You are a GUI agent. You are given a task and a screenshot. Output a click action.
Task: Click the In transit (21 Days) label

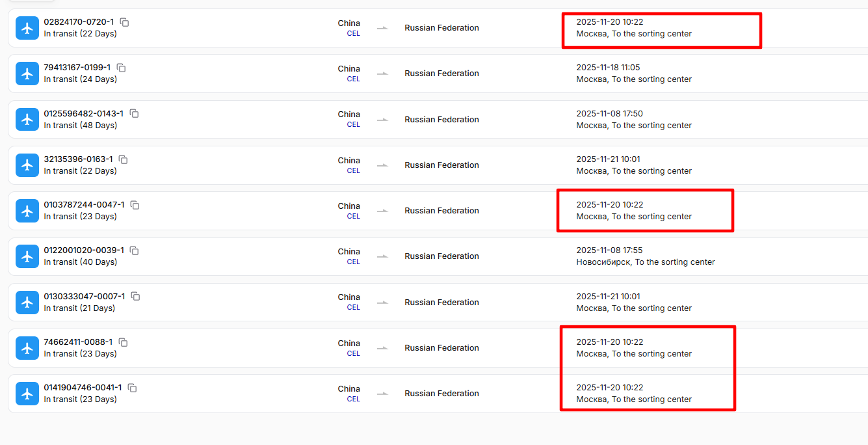79,308
